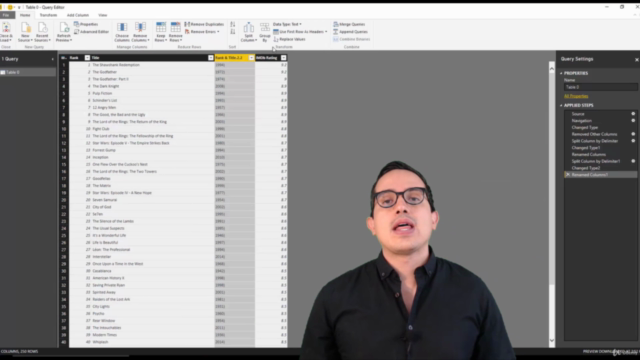Click Remove Errors in the ribbon
Screen dimensions: 640x360
[x=202, y=32]
